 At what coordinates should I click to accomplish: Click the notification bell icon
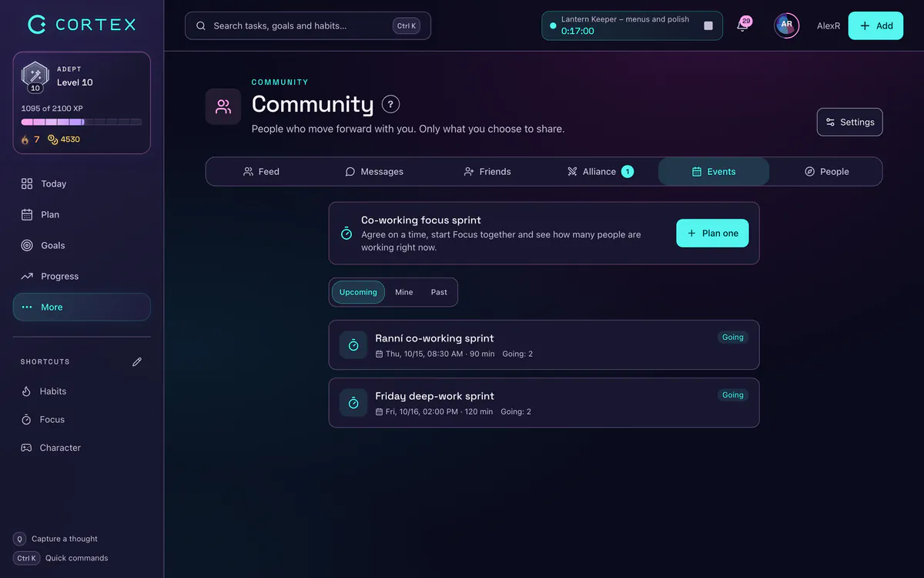click(742, 25)
